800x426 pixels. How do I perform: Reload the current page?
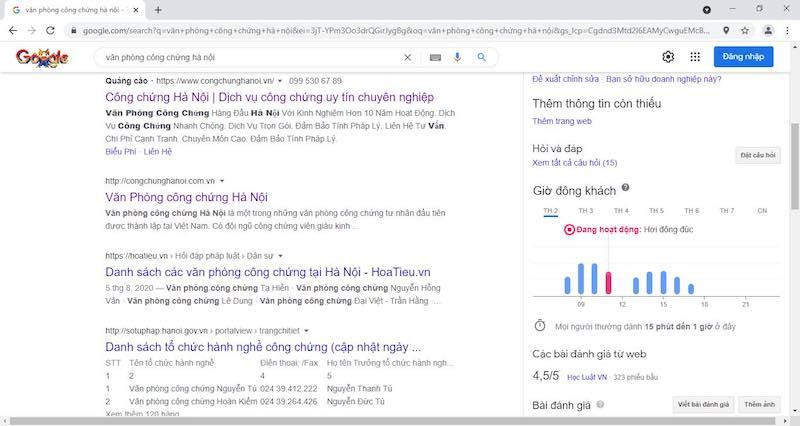[x=50, y=31]
